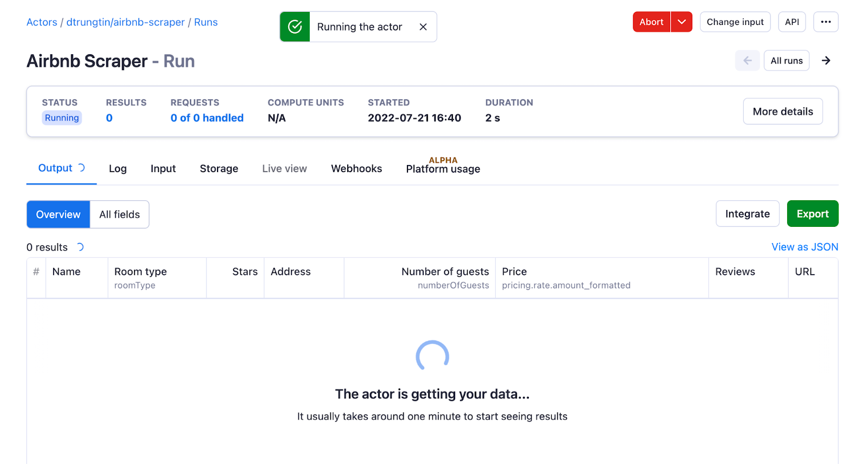Screen dimensions: 868x464
Task: Open the Platform usage tab
Action: [x=443, y=169]
